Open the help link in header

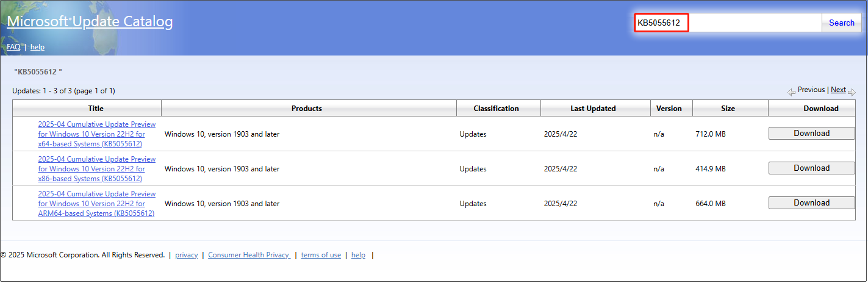point(37,47)
